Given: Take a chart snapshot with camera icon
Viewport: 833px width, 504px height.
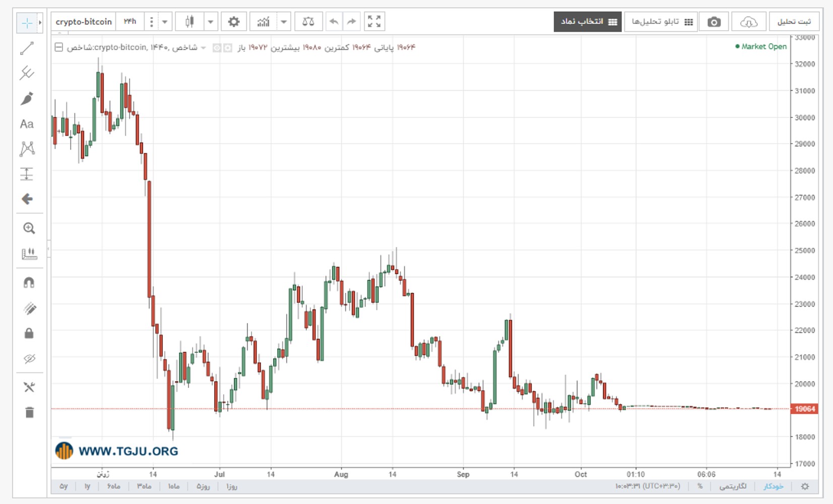Looking at the screenshot, I should (714, 22).
